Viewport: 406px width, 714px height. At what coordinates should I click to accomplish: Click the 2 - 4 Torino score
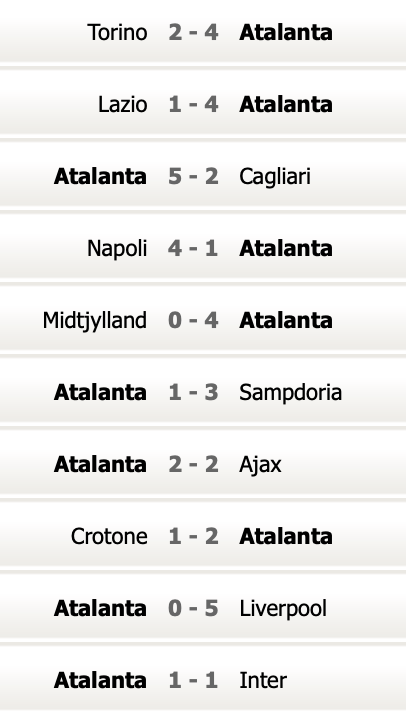193,33
